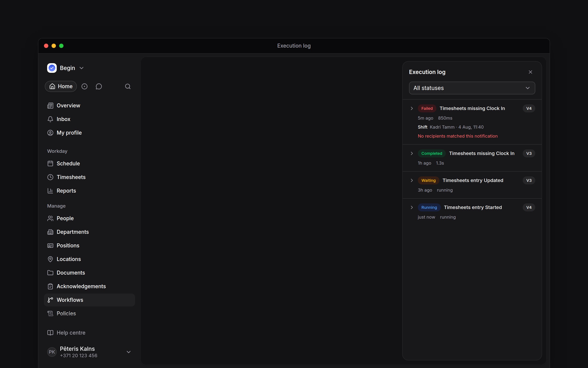Open the chat bubble icon
Image resolution: width=588 pixels, height=368 pixels.
(99, 86)
